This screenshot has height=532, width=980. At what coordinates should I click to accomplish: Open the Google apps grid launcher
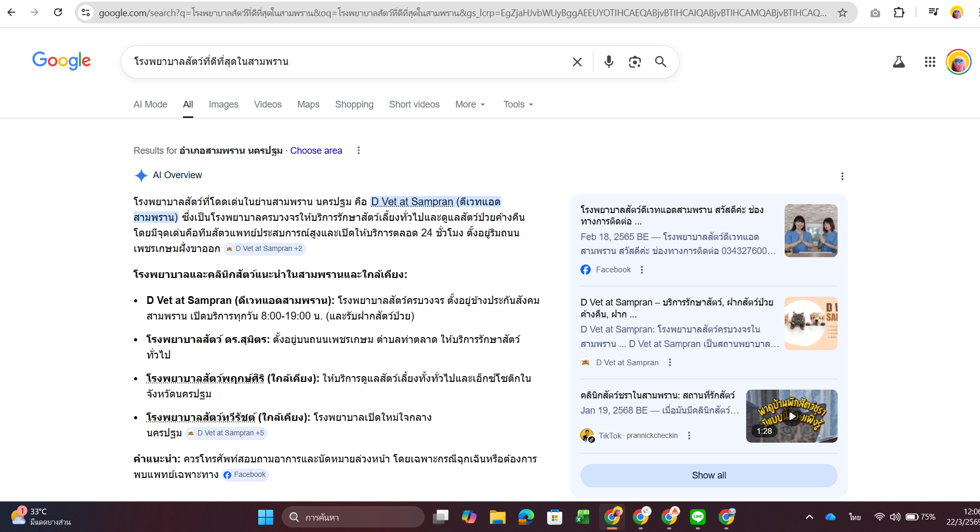[x=930, y=61]
